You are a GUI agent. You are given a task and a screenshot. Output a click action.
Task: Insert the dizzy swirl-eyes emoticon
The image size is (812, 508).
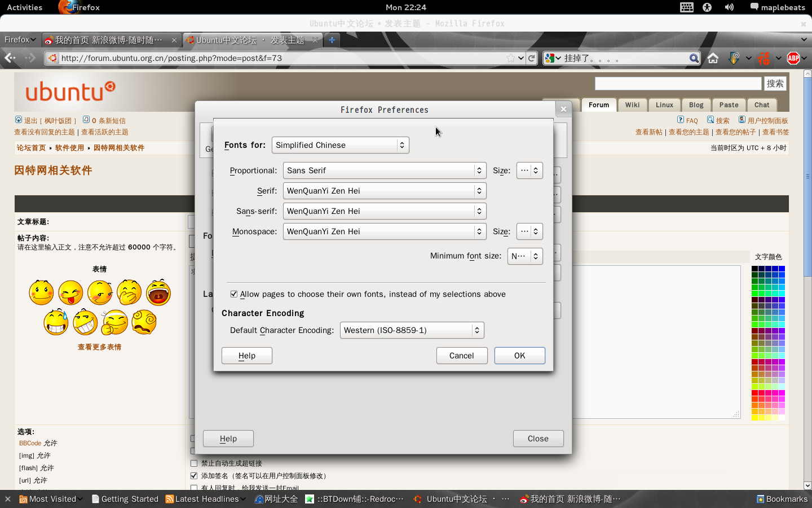click(144, 322)
